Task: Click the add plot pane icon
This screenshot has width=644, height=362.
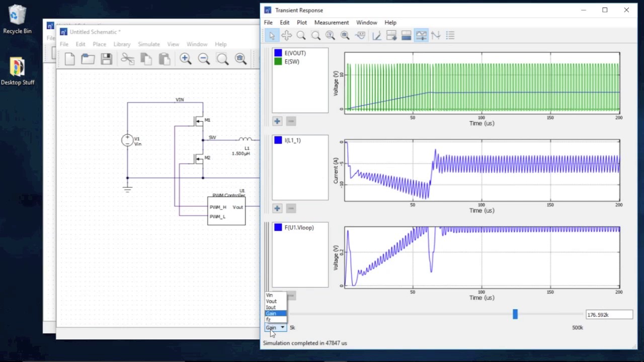Action: pyautogui.click(x=391, y=35)
